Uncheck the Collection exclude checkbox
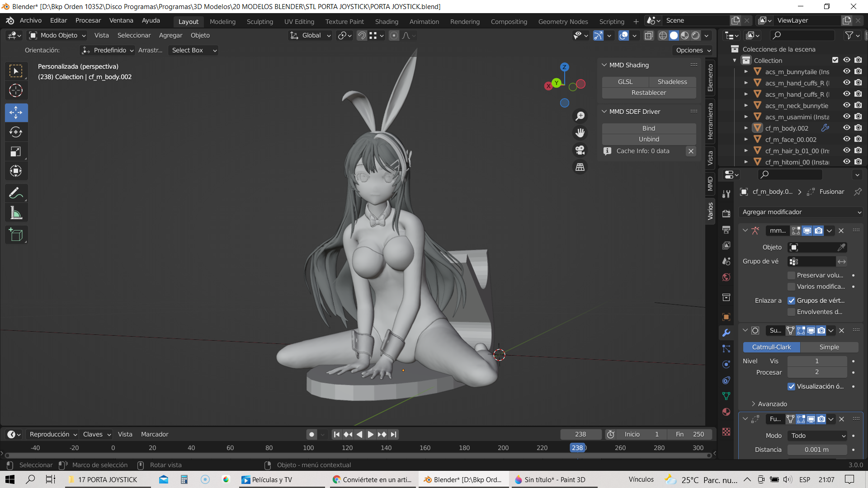The height and width of the screenshot is (488, 868). [835, 60]
